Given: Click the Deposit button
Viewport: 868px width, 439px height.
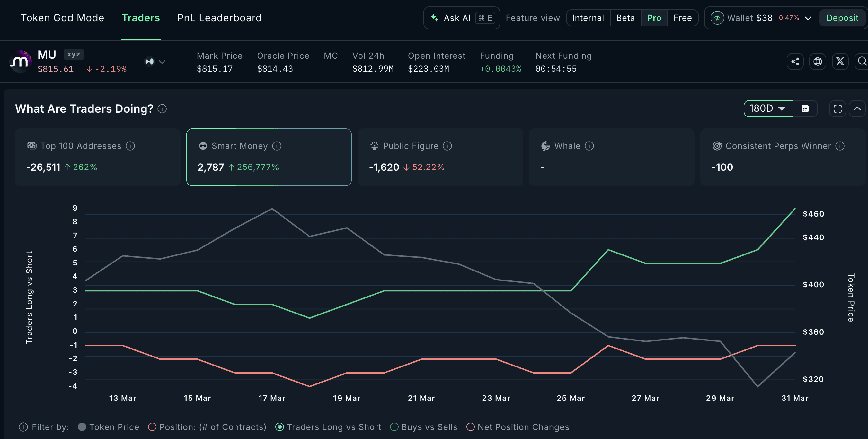Looking at the screenshot, I should tap(842, 18).
